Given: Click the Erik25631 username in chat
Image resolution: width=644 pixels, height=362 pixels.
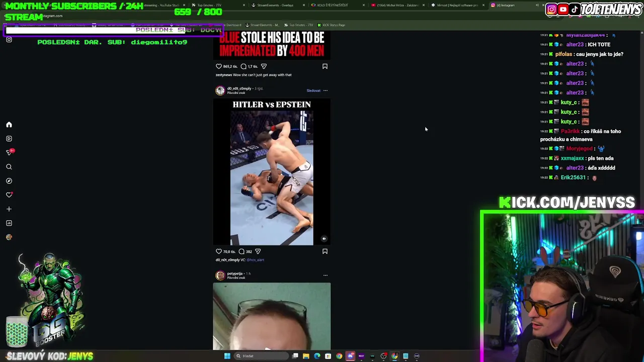Looking at the screenshot, I should (x=573, y=177).
